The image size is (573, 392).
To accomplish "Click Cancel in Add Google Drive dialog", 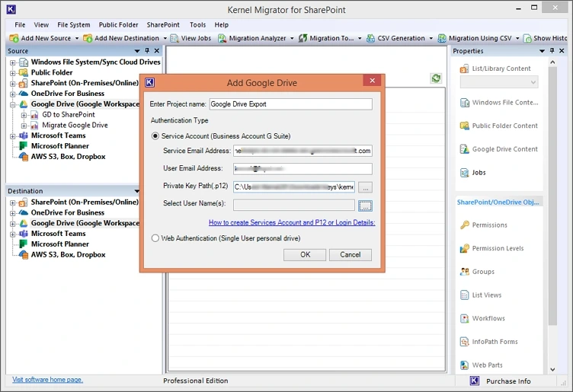I will click(350, 255).
